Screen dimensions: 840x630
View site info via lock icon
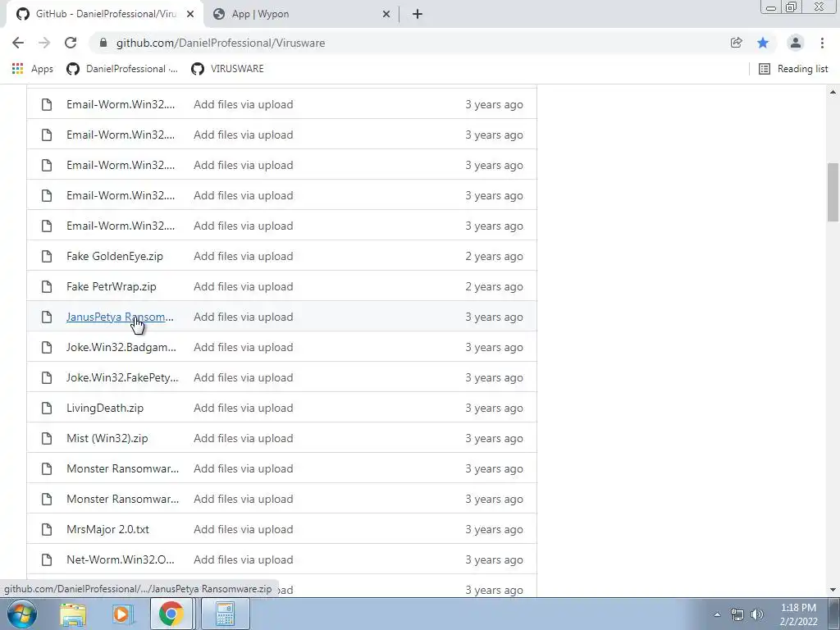103,43
